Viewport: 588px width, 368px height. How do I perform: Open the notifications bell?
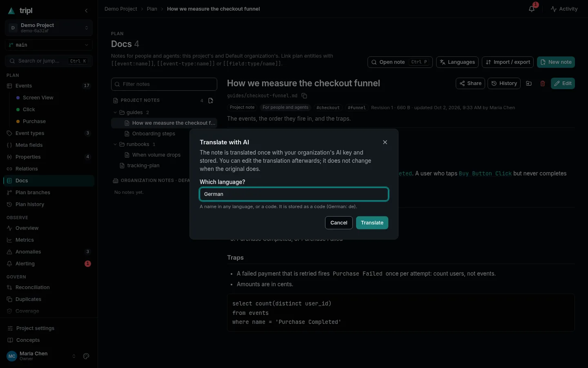tap(532, 9)
